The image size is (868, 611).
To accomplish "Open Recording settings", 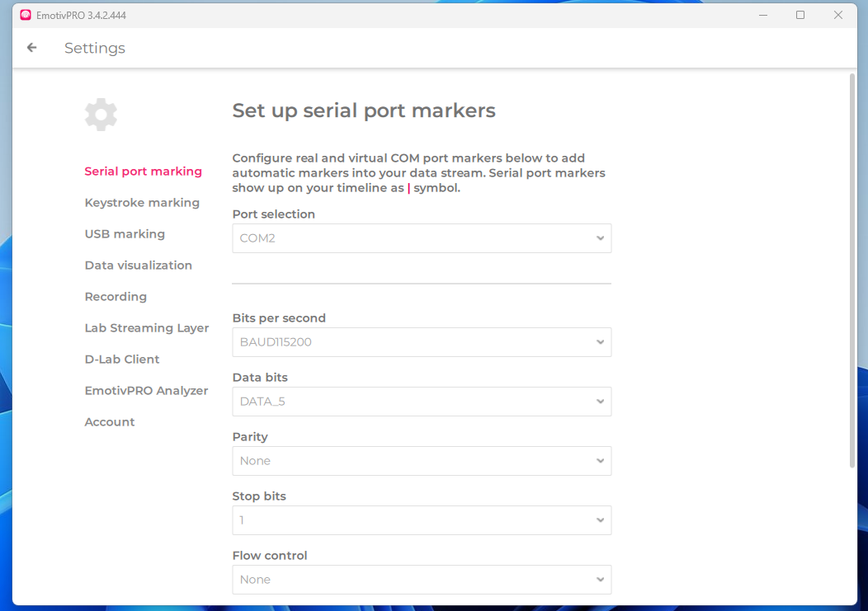I will pyautogui.click(x=116, y=297).
